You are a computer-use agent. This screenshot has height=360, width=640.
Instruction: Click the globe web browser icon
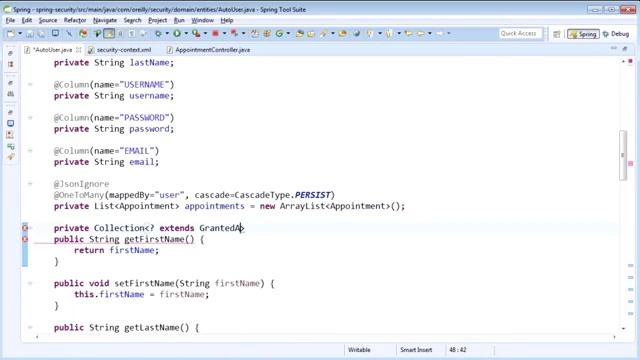pos(357,34)
